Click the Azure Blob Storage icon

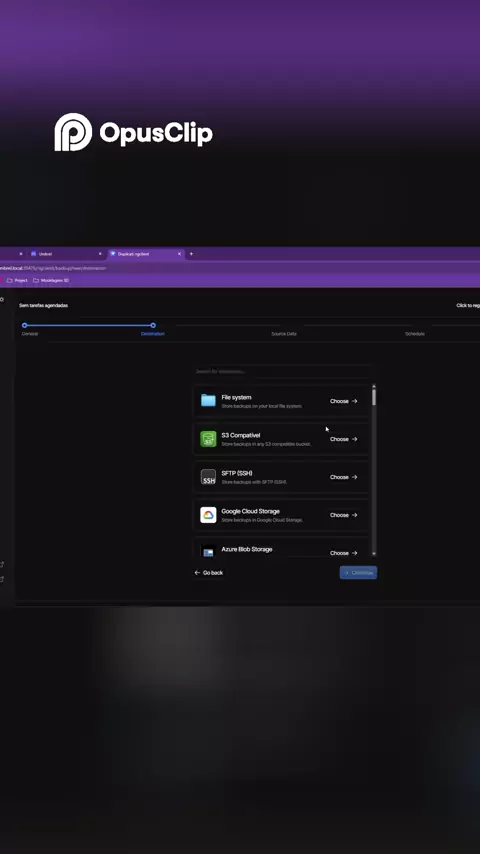pos(208,551)
